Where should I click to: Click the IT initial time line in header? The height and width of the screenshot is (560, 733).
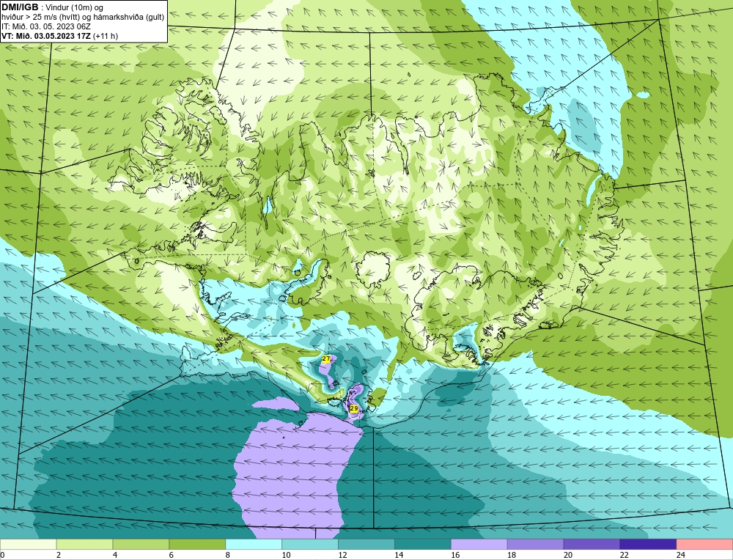(x=45, y=26)
